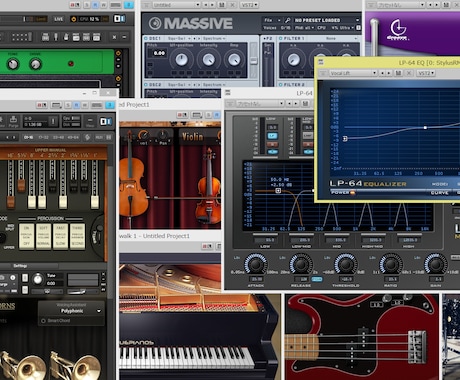Select the SmartChord radio option in horns plugin

click(x=43, y=321)
